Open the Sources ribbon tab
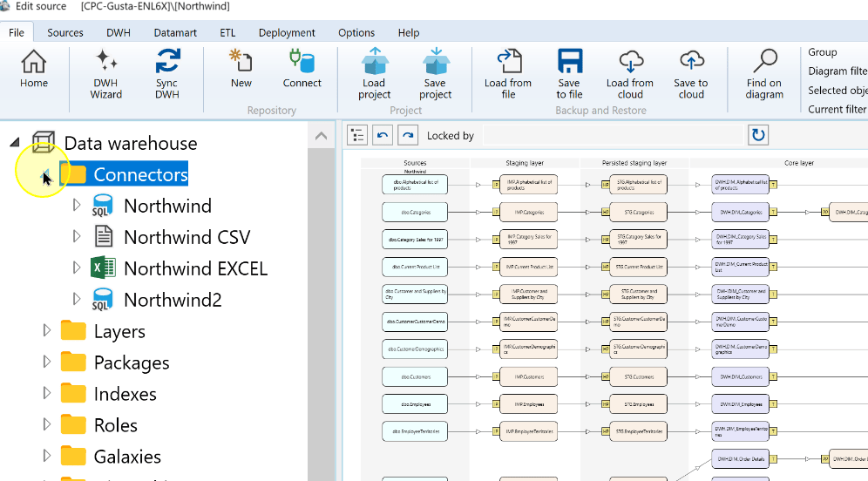Image resolution: width=868 pixels, height=481 pixels. coord(64,32)
